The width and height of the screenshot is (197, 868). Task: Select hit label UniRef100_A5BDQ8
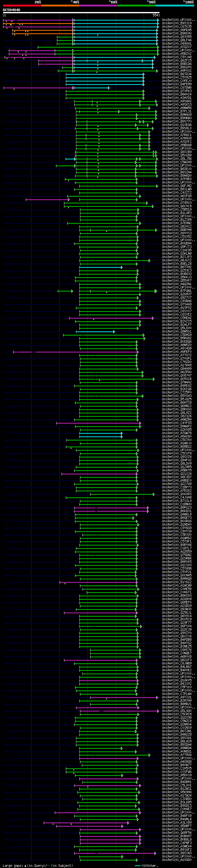[177, 145]
